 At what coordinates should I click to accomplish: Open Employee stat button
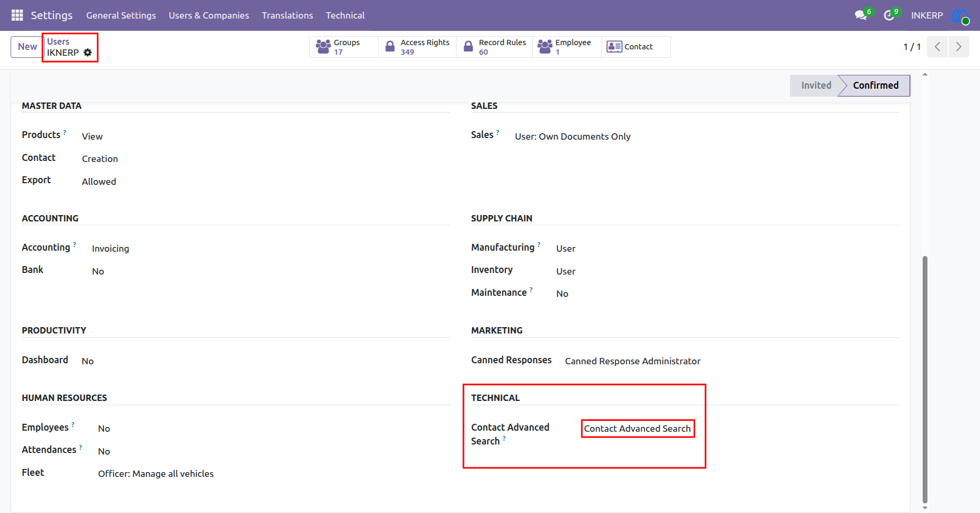567,47
